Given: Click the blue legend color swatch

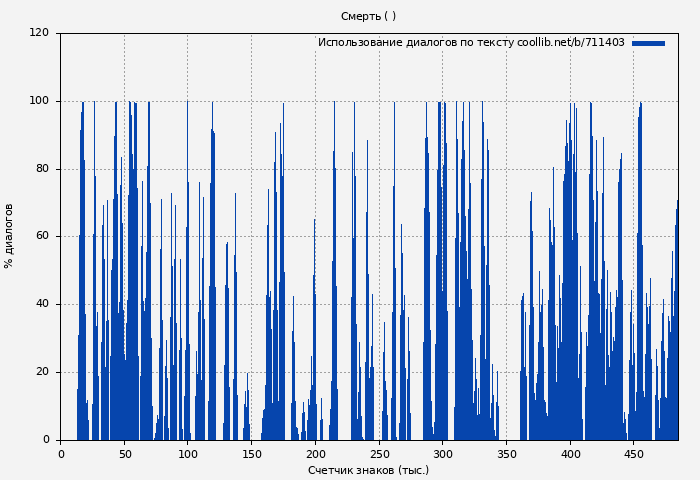Looking at the screenshot, I should (x=648, y=43).
